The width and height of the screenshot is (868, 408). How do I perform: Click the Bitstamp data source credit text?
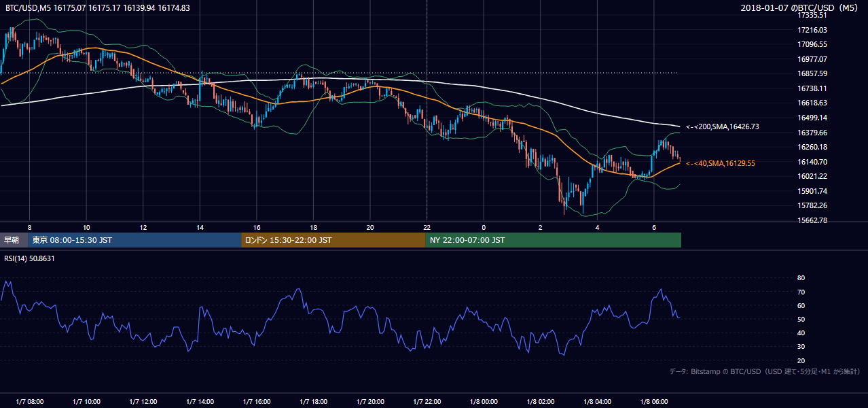click(x=765, y=372)
